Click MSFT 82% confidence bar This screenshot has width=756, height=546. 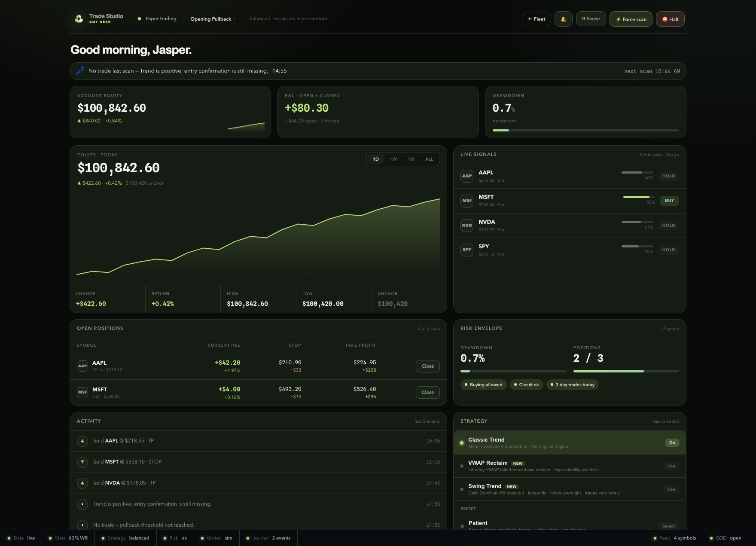coord(639,197)
